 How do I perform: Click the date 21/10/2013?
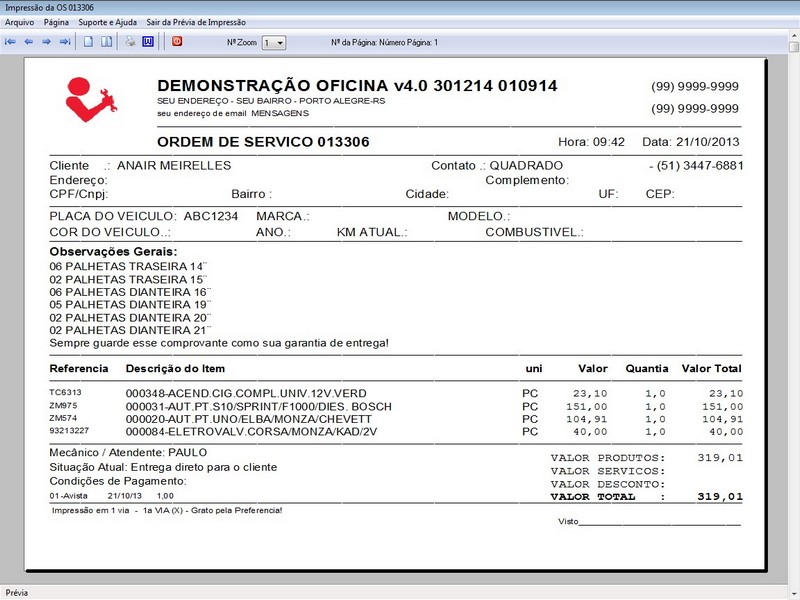708,142
